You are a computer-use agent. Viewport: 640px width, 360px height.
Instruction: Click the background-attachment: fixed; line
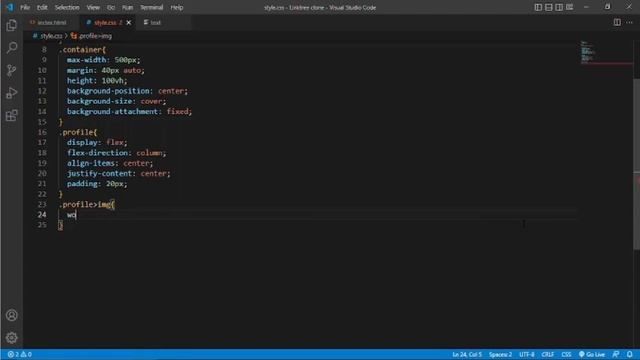click(129, 111)
